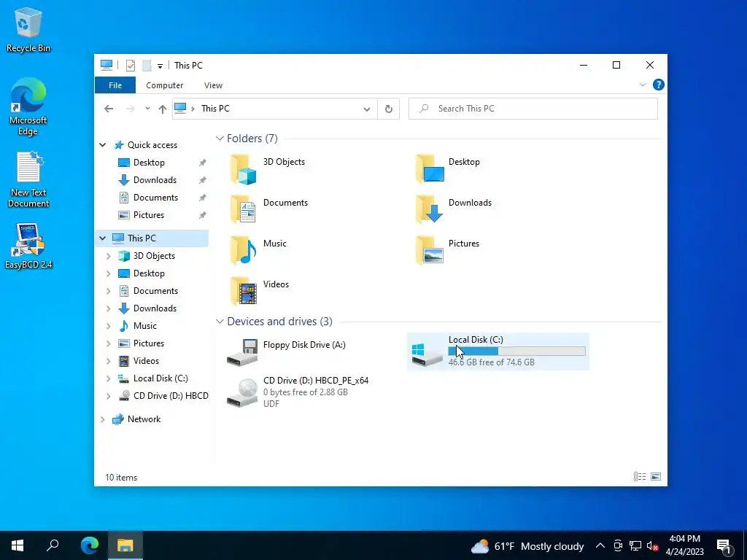The width and height of the screenshot is (747, 560).
Task: Select Local Disk (C:) in the navigation pane
Action: pos(160,378)
